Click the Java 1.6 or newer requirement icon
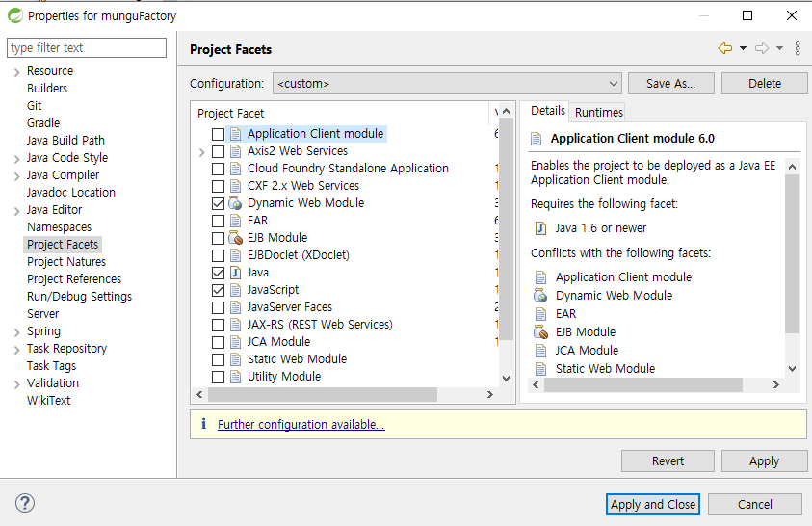 coord(540,228)
